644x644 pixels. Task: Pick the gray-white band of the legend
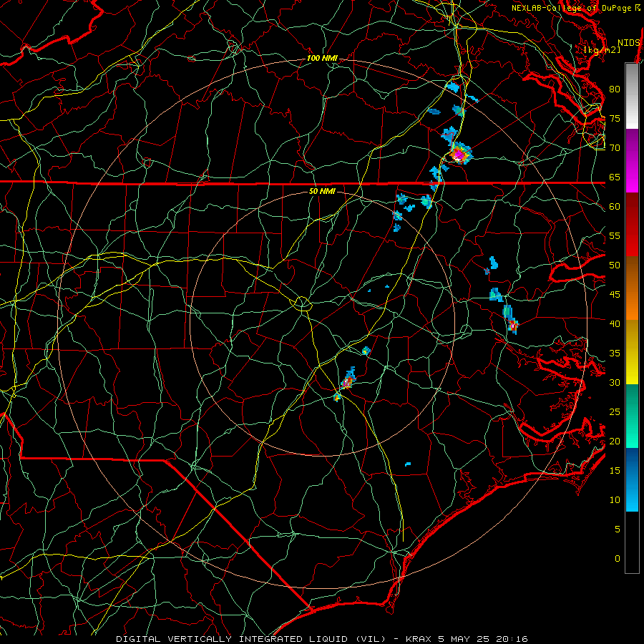(x=632, y=96)
